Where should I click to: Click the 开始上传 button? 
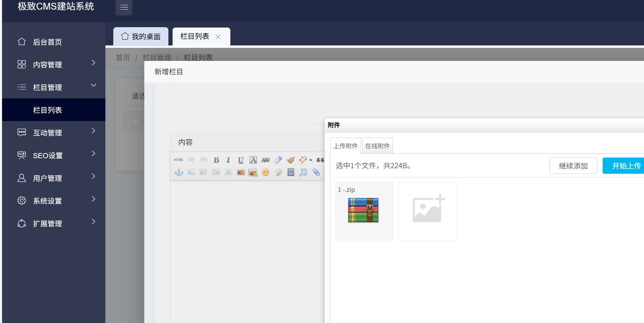point(624,166)
